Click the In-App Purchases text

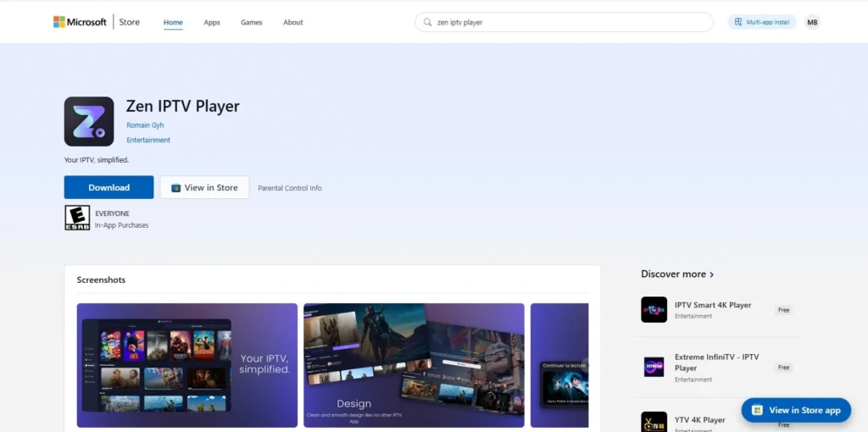(121, 225)
